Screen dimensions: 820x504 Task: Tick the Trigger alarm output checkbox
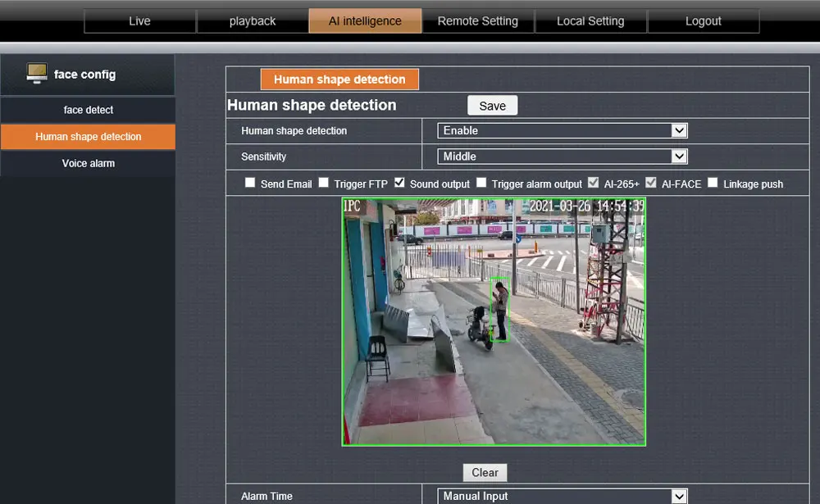pos(481,183)
